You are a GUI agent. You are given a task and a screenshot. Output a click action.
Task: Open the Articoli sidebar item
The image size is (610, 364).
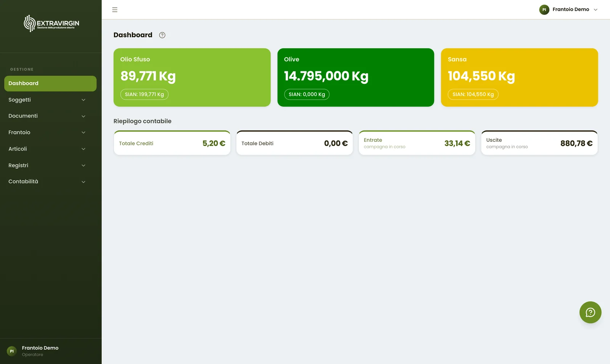pyautogui.click(x=50, y=149)
